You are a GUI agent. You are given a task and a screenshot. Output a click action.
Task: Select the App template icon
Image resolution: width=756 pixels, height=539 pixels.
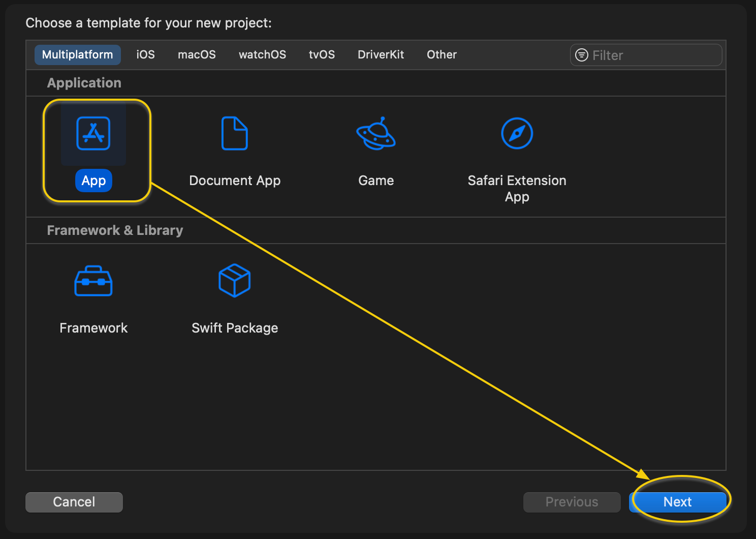click(93, 134)
